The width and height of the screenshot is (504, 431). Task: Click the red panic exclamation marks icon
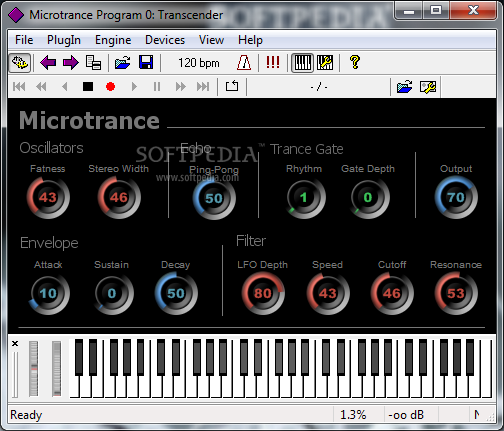pyautogui.click(x=273, y=62)
